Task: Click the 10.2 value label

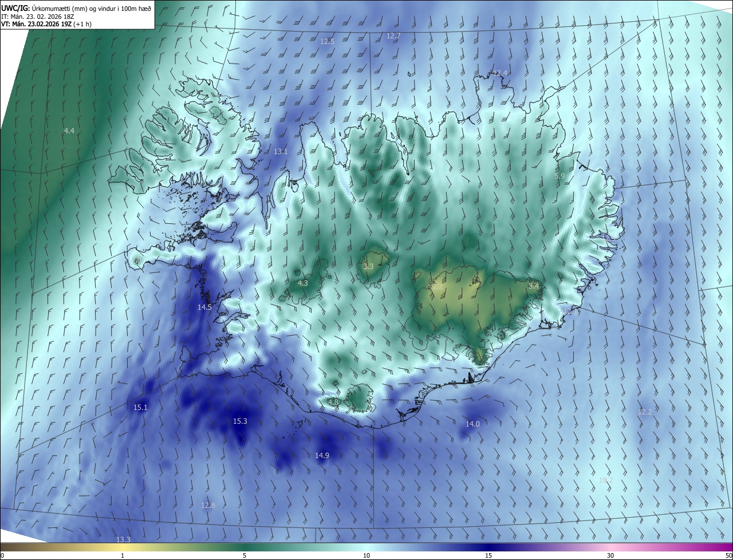Action: pos(605,480)
